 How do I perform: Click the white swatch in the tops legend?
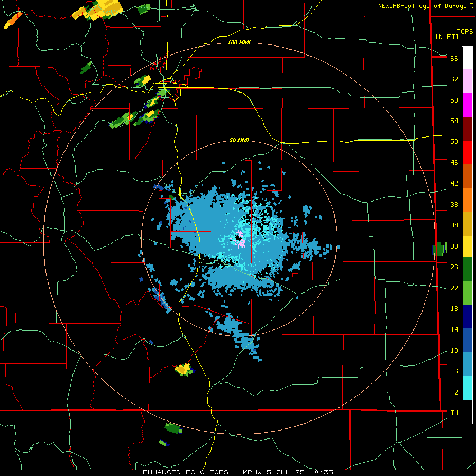467,58
